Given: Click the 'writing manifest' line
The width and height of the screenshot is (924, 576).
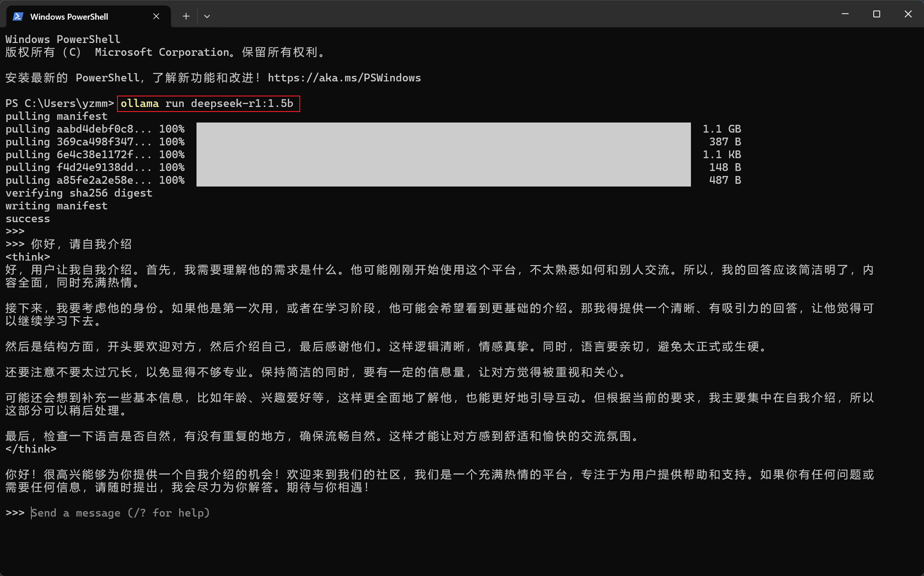Looking at the screenshot, I should click(x=57, y=206).
